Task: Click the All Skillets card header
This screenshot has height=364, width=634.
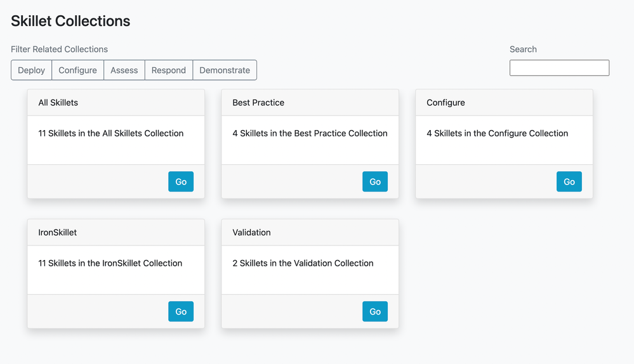Action: tap(58, 103)
